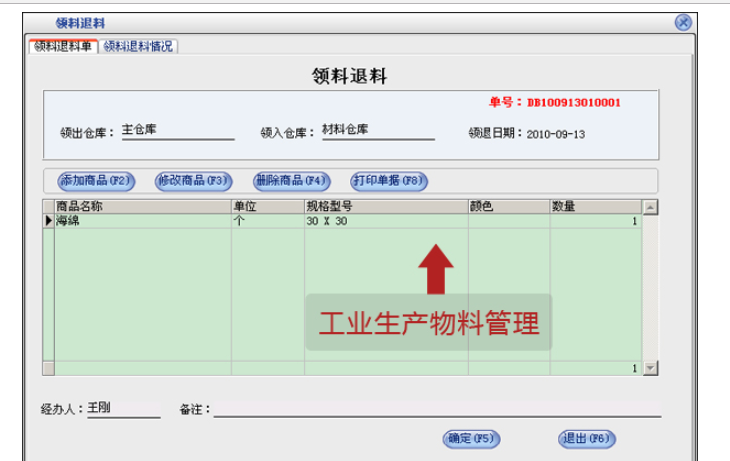This screenshot has height=461, width=730.
Task: Select the quantity cell in 海绵 row
Action: (595, 221)
